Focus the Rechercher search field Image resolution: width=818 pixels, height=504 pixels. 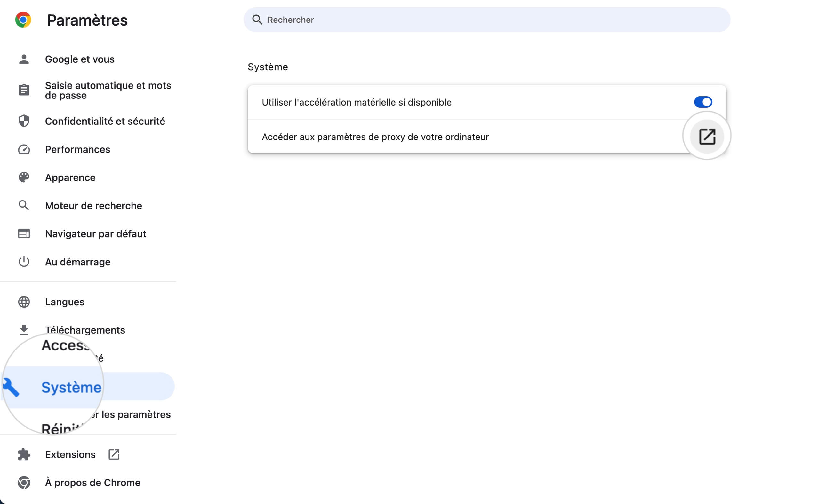pyautogui.click(x=486, y=20)
